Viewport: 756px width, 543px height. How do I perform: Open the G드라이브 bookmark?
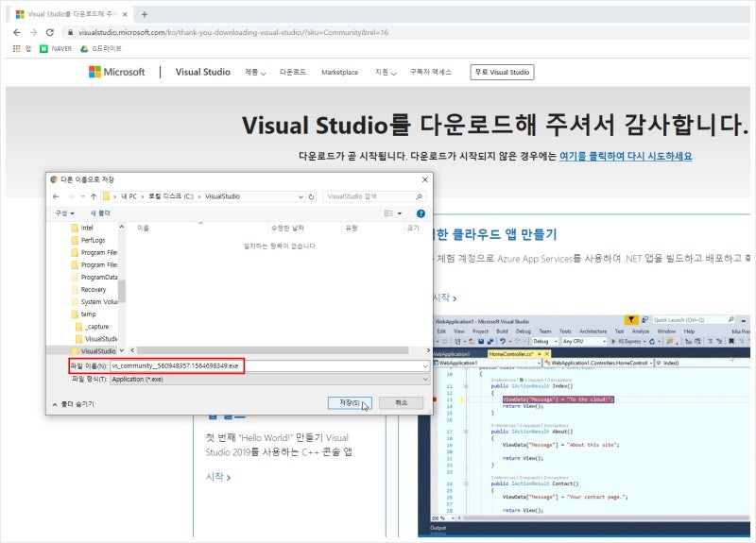pos(101,49)
